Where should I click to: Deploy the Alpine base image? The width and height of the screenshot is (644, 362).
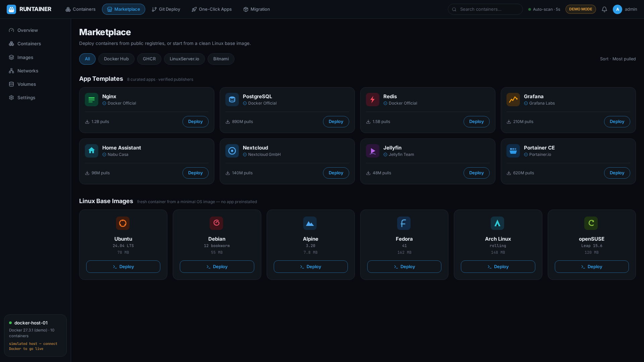pyautogui.click(x=311, y=267)
